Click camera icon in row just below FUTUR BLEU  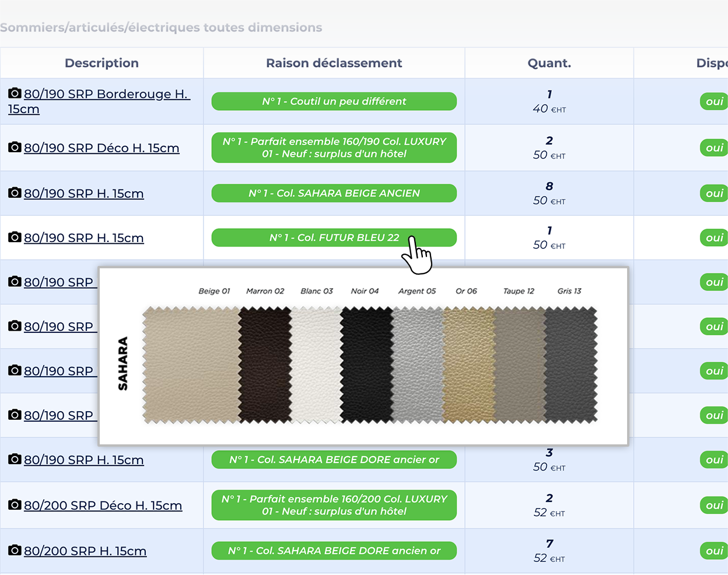tap(15, 282)
